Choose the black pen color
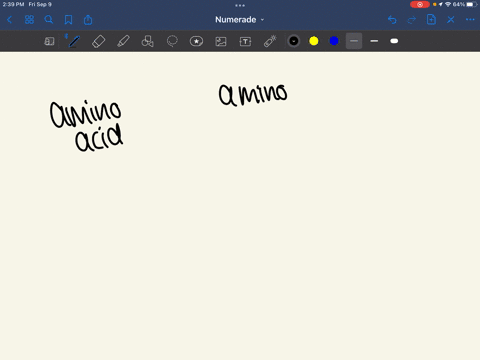480x360 pixels. pyautogui.click(x=294, y=41)
